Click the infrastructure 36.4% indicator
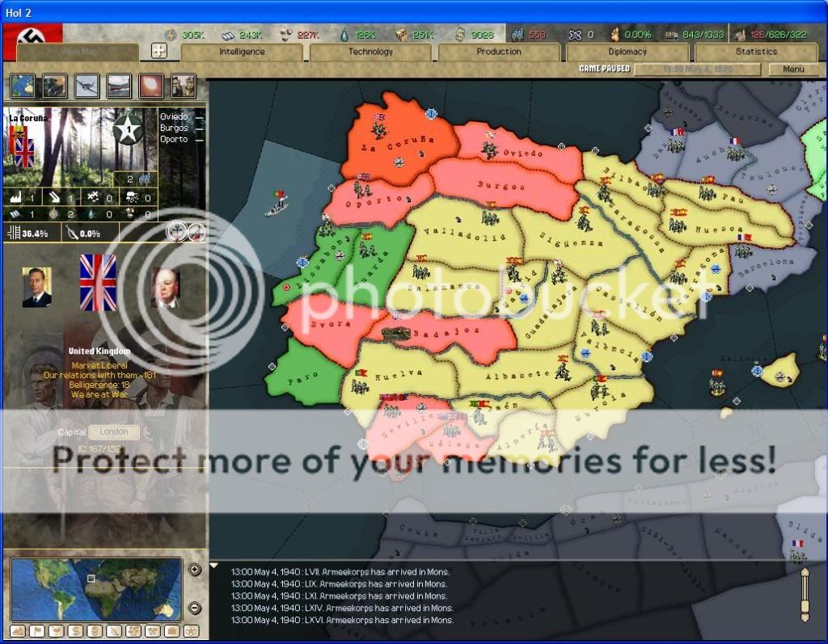 pyautogui.click(x=28, y=233)
